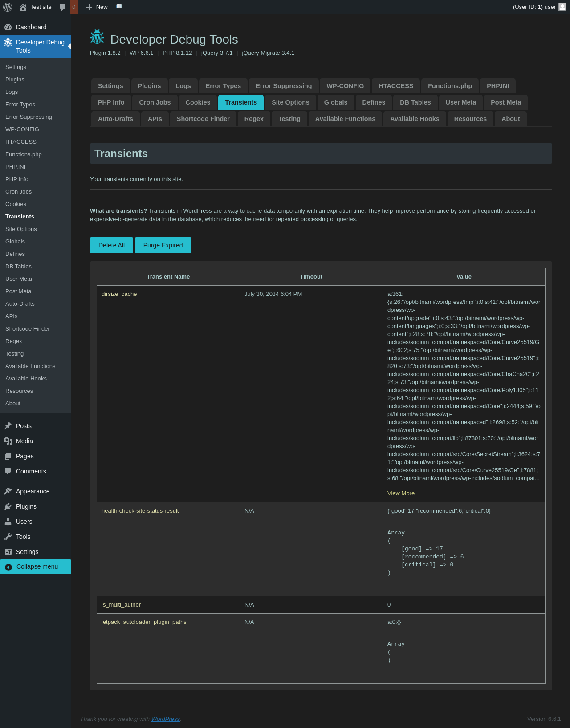Open the Site Options tab

click(x=290, y=102)
